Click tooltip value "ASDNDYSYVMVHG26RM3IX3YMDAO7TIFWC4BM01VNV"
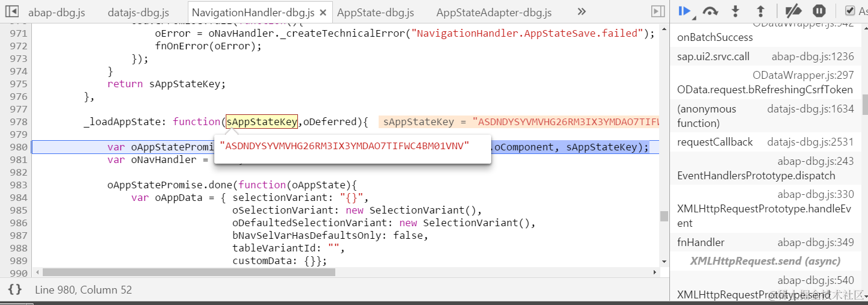The width and height of the screenshot is (868, 305). (344, 146)
